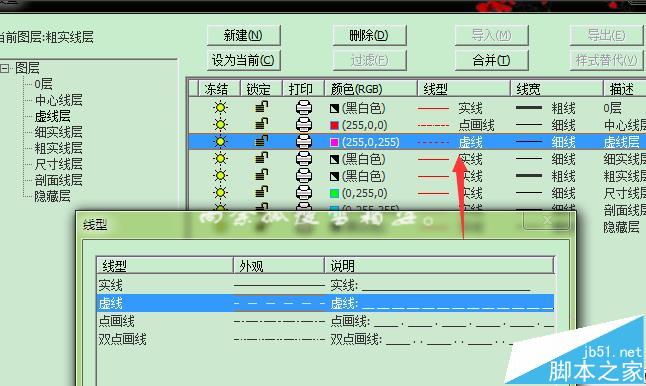646x386 pixels.
Task: Toggle freeze sun icon for 0层 row
Action: pyautogui.click(x=220, y=108)
